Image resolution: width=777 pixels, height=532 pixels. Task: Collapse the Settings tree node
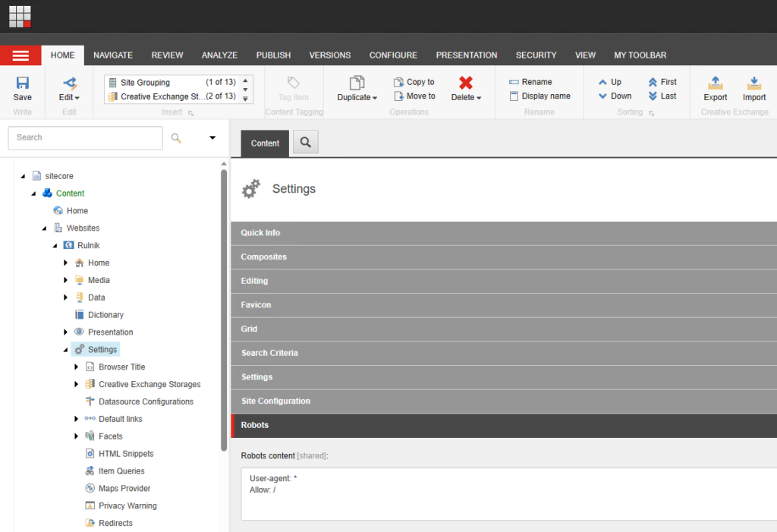coord(65,350)
